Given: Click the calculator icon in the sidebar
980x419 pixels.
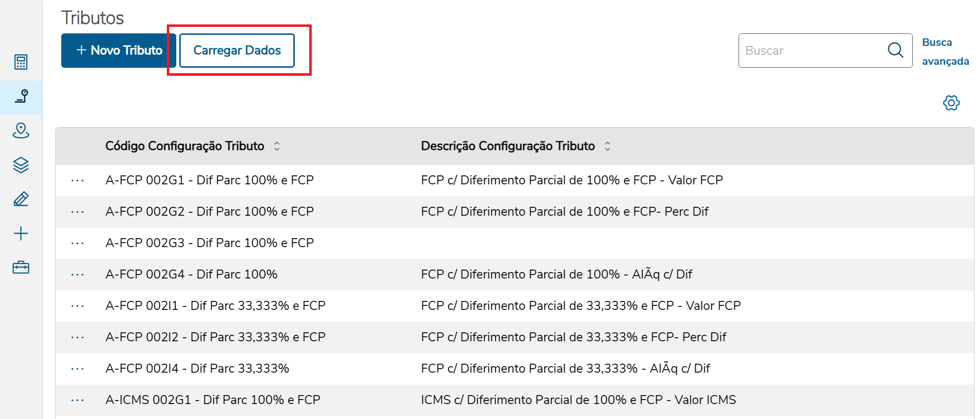Looking at the screenshot, I should tap(21, 62).
